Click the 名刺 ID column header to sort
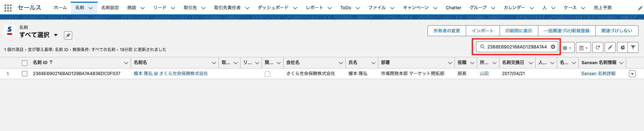This screenshot has height=131, width=644. pos(40,63)
